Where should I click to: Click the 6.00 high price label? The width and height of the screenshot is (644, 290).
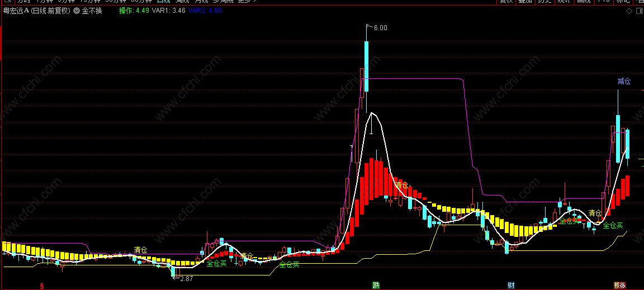tap(380, 28)
